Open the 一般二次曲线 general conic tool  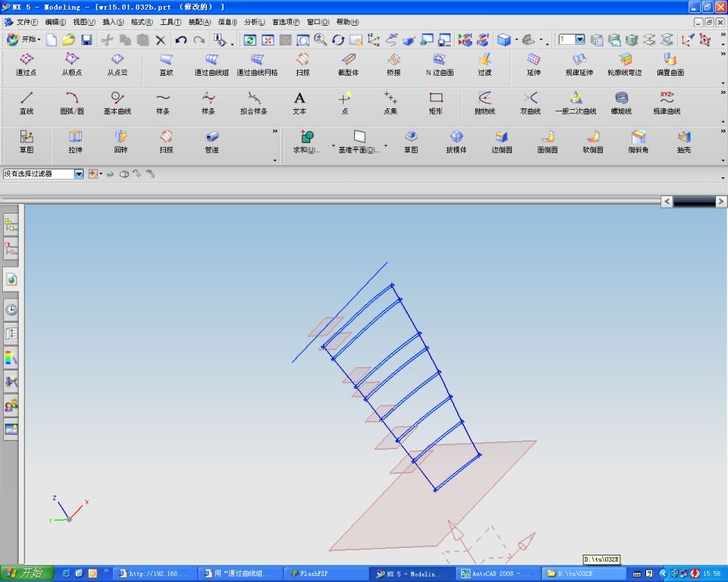click(x=576, y=104)
